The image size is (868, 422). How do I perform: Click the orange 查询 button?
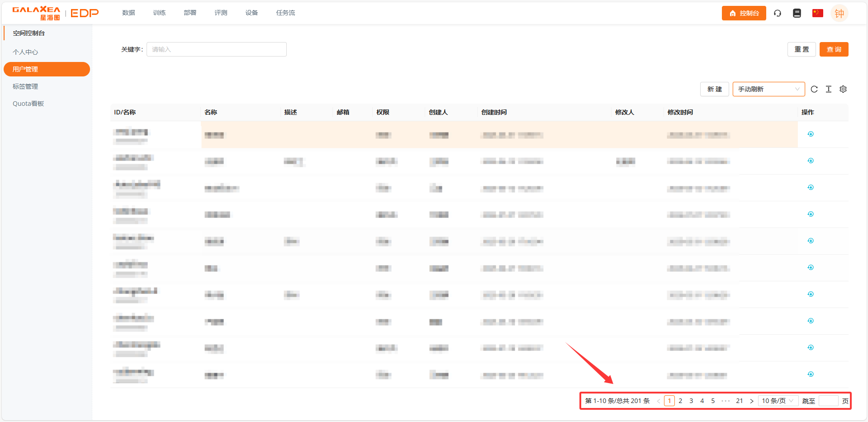point(834,49)
